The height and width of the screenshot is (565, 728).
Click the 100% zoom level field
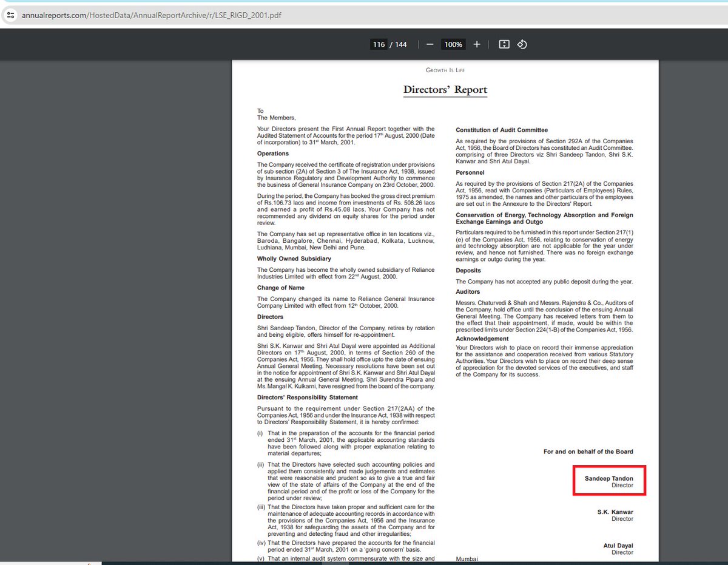(x=453, y=44)
